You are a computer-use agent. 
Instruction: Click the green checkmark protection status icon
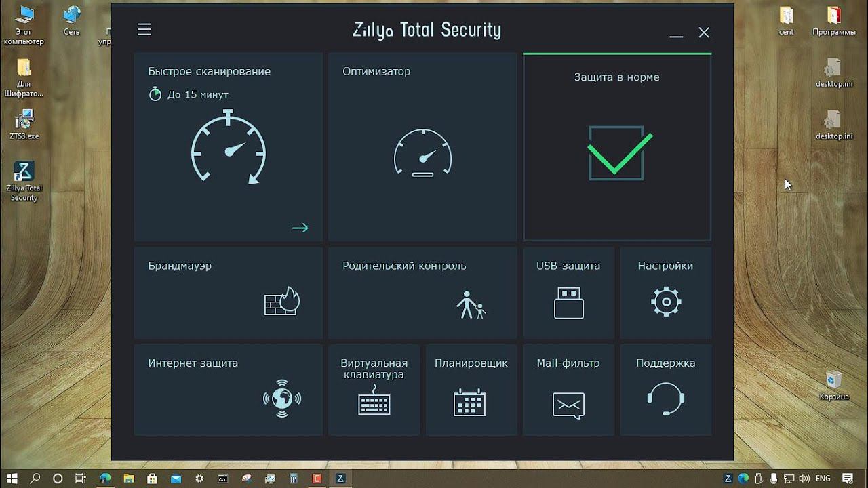pos(618,153)
